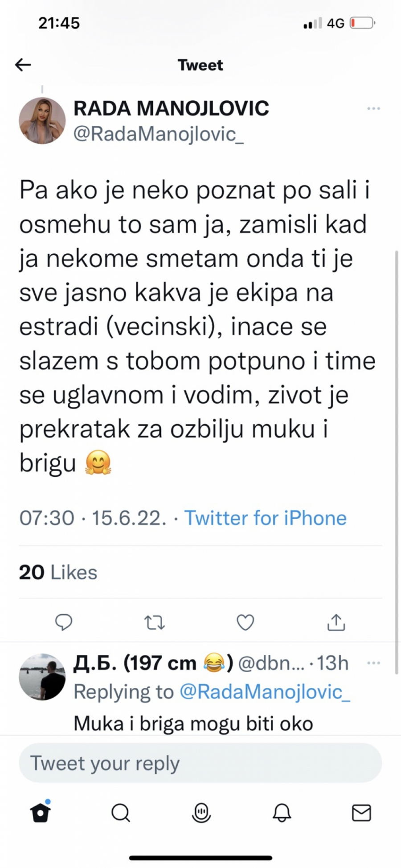Viewport: 401px width, 868px height.
Task: Tap the share tweet icon
Action: coord(336,622)
